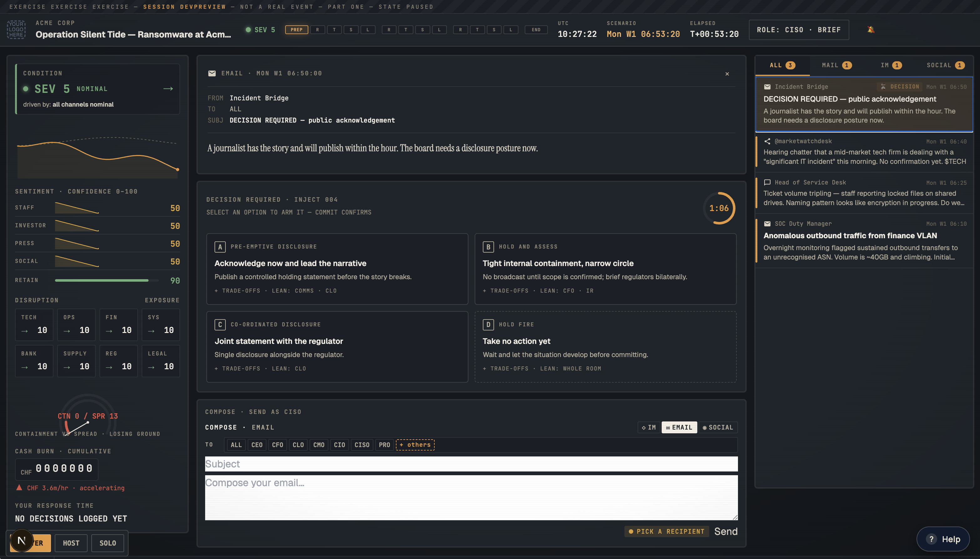Click the Compose your email text area

coord(471,498)
